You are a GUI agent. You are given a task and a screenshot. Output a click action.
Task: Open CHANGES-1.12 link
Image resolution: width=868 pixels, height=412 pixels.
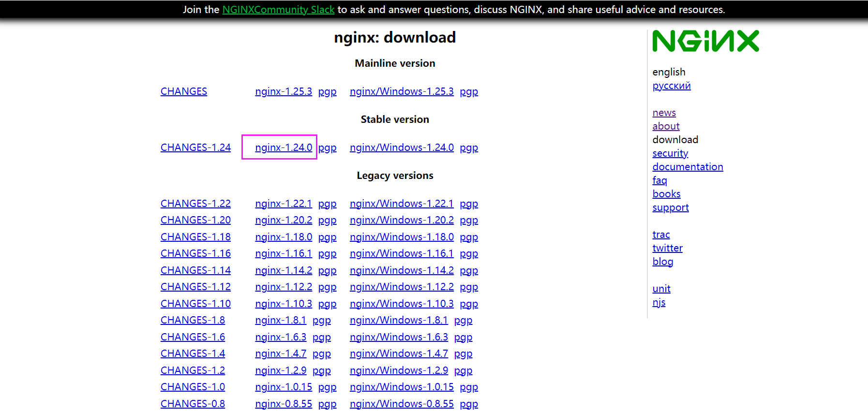click(x=195, y=287)
